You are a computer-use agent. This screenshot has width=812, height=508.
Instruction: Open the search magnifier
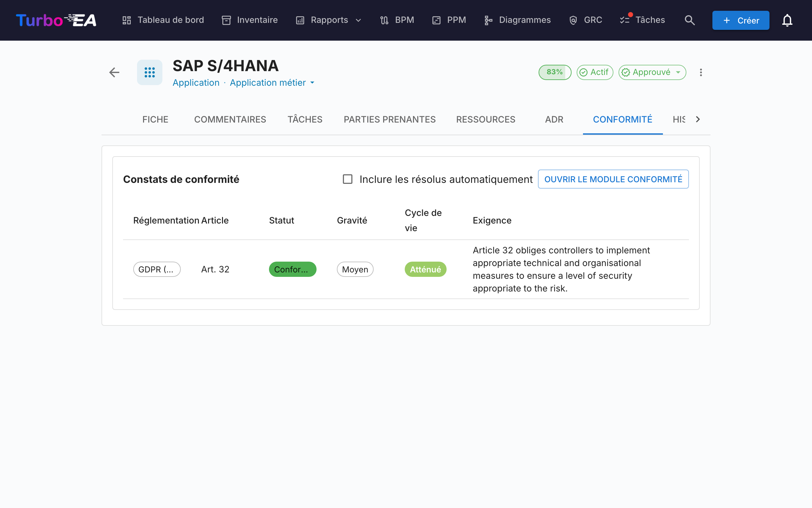690,20
